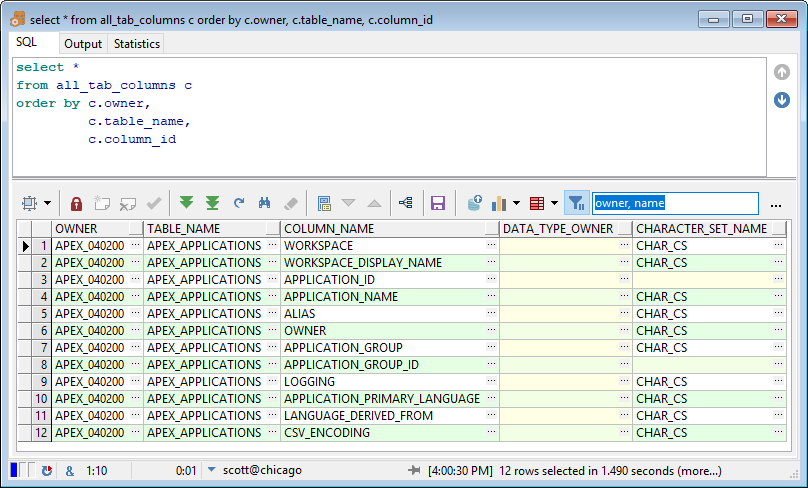Click the 'owner, name' filter input field
The height and width of the screenshot is (488, 808).
click(x=675, y=203)
